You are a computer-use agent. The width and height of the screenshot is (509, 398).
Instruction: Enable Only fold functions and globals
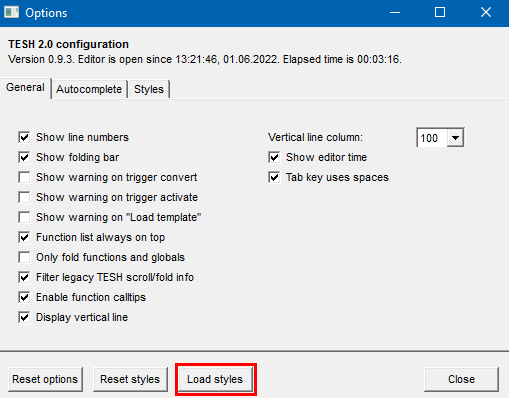click(24, 257)
